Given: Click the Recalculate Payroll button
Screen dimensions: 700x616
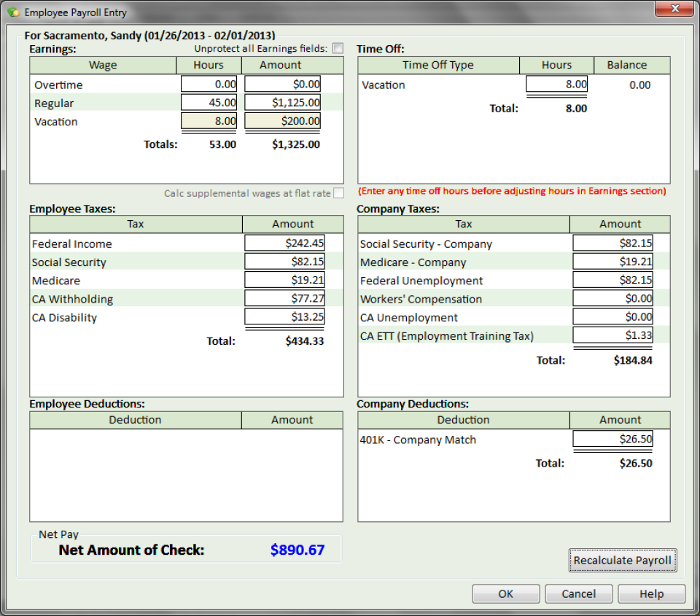Looking at the screenshot, I should point(622,561).
